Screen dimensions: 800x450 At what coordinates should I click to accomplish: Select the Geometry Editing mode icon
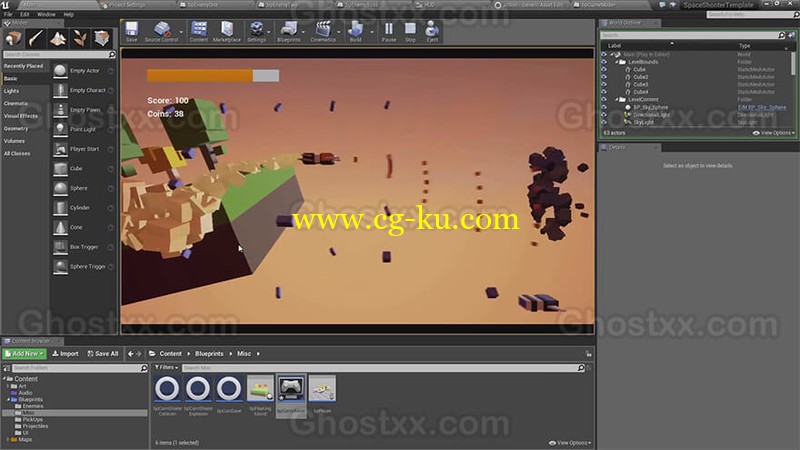(102, 38)
